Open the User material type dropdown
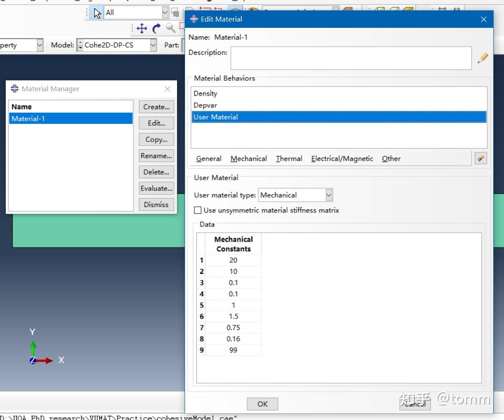 point(328,195)
